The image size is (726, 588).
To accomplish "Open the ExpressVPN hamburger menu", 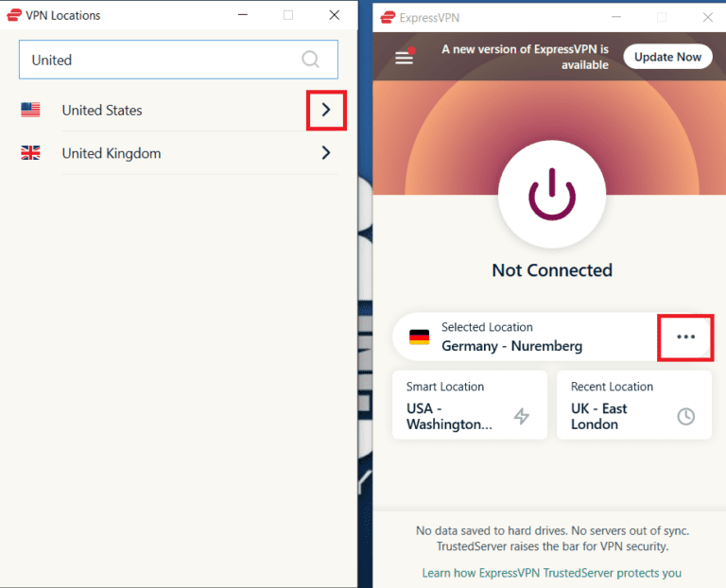I will point(405,58).
